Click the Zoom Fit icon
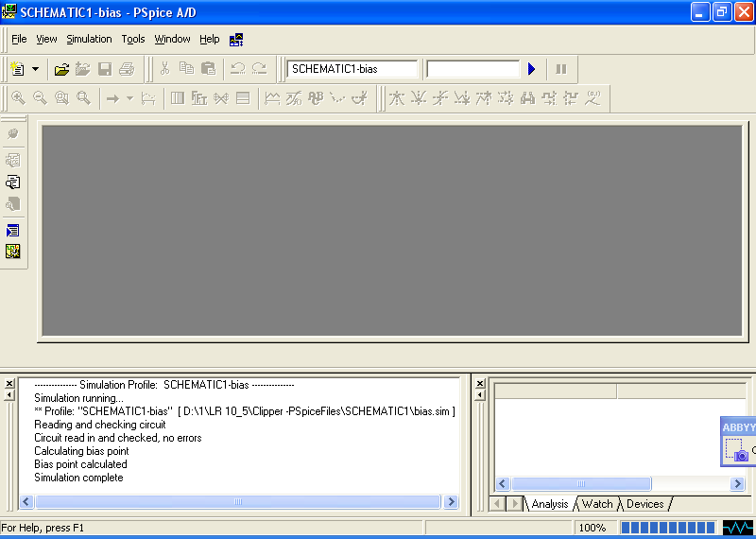Viewport: 756px width, 539px height. point(83,98)
